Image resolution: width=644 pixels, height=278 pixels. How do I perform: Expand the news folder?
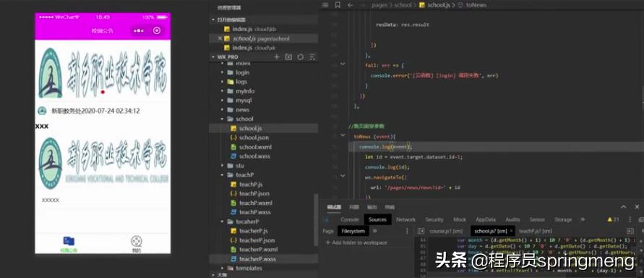point(222,110)
